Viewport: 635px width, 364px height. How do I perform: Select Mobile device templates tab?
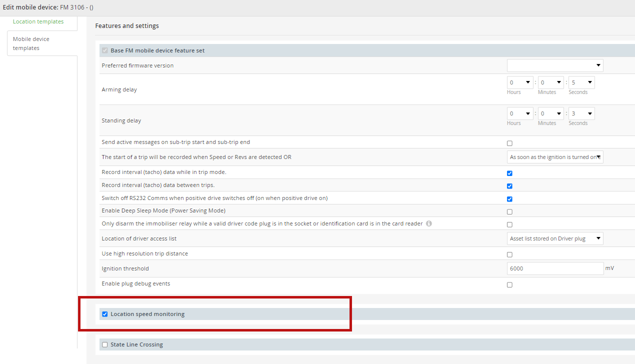(42, 43)
